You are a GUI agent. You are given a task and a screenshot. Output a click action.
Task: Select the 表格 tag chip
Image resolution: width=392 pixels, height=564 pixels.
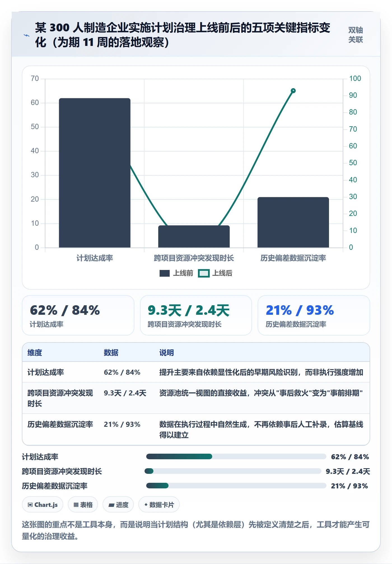(x=83, y=505)
